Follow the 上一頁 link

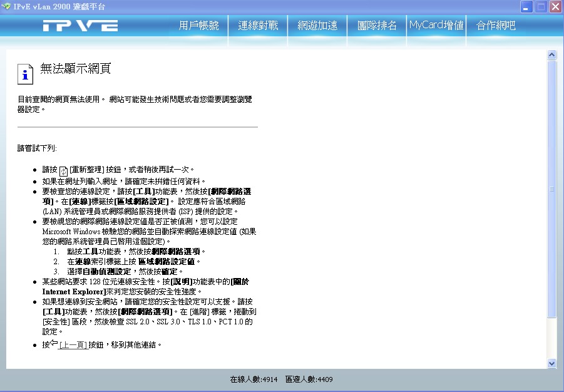pyautogui.click(x=73, y=345)
